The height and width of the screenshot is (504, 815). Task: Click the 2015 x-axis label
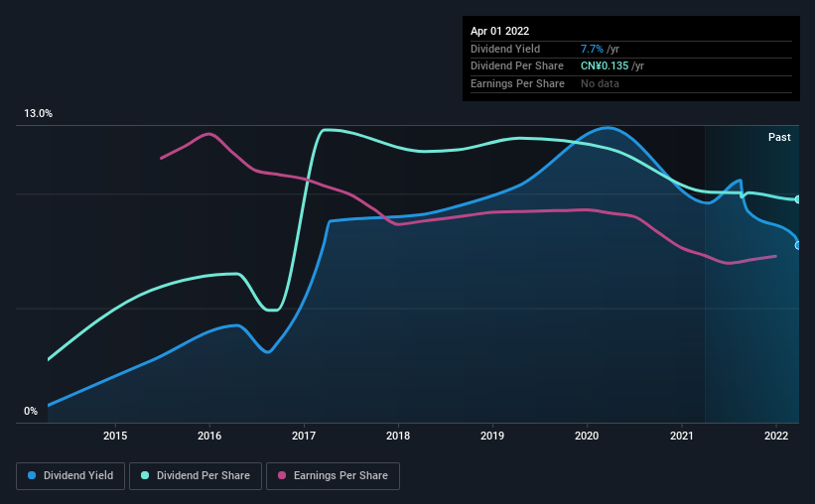pos(115,436)
